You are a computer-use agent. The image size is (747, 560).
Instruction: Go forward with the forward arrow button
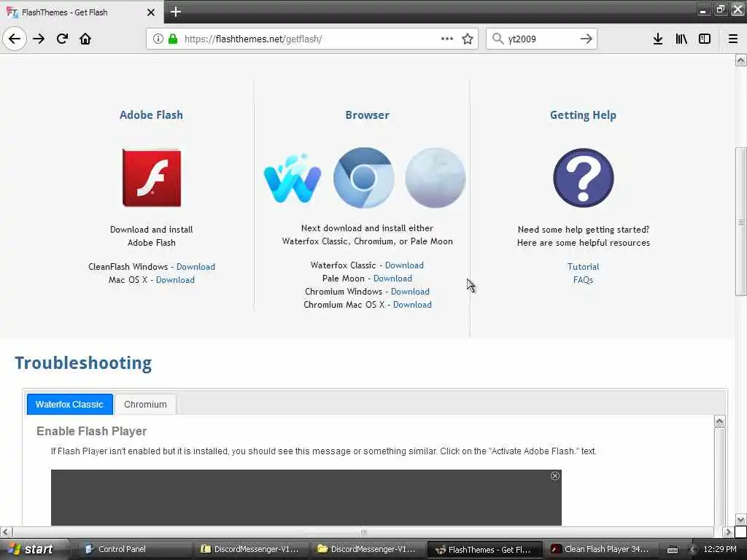39,39
